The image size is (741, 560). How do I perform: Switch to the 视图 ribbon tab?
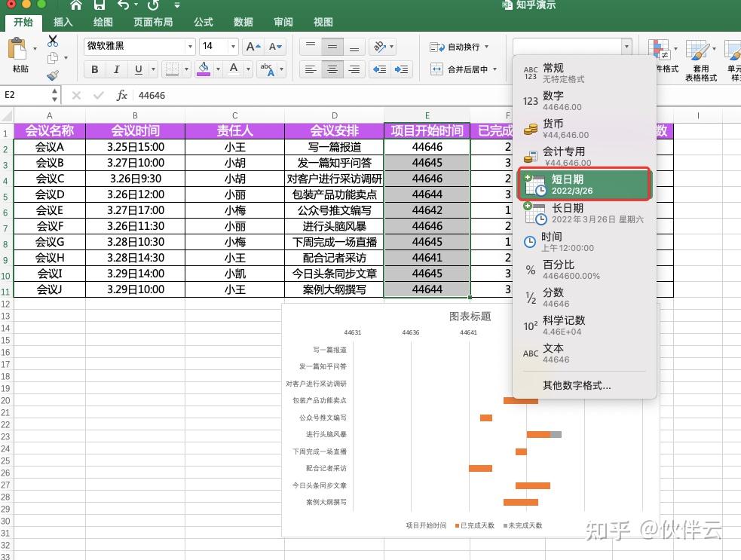(x=323, y=22)
